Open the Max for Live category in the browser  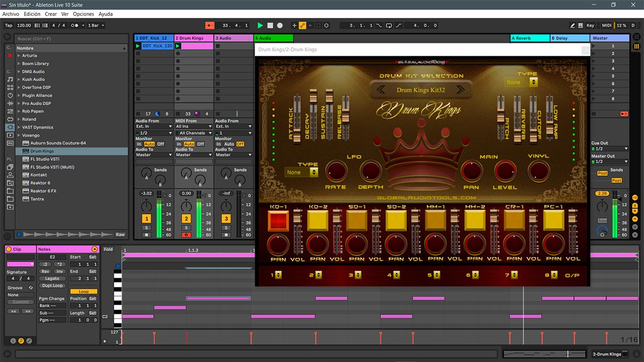10,119
